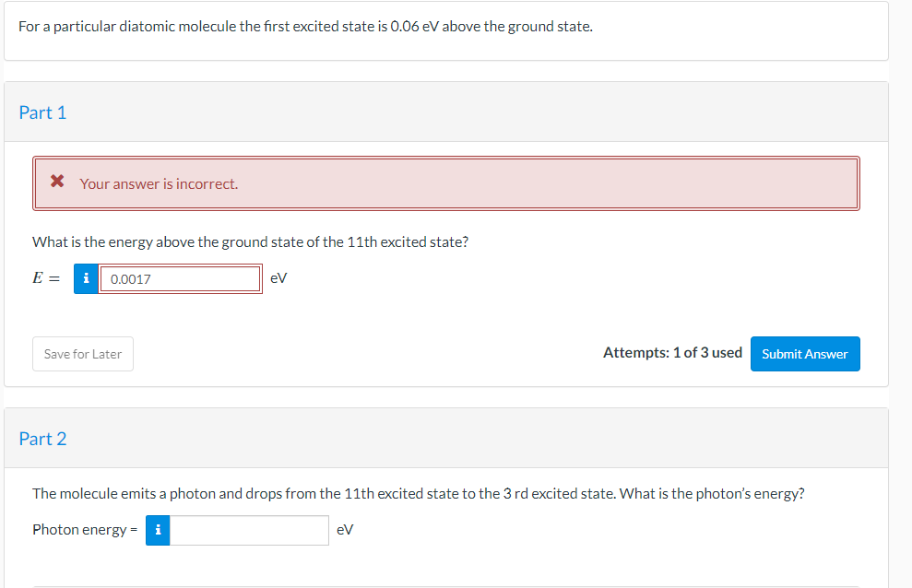Click the 'Photon energy =' label
912x588 pixels.
(84, 530)
